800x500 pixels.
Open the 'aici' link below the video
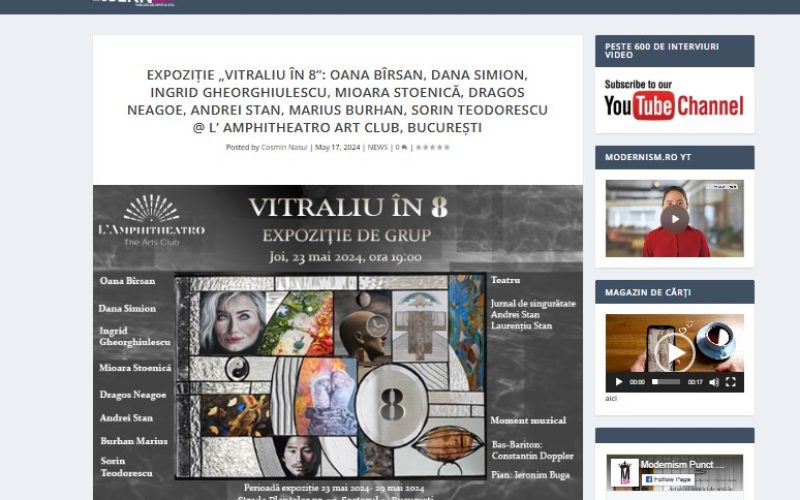point(611,398)
